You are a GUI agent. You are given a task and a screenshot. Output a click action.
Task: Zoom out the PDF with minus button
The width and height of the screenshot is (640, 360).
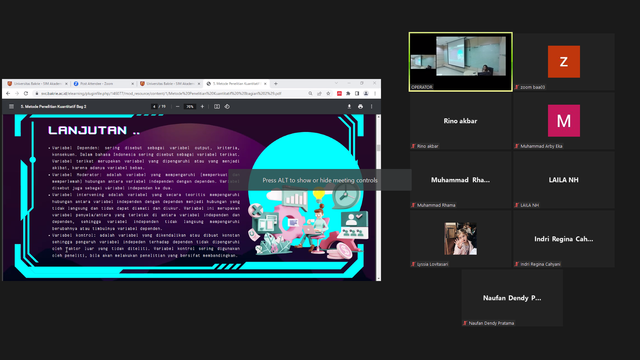(x=178, y=107)
